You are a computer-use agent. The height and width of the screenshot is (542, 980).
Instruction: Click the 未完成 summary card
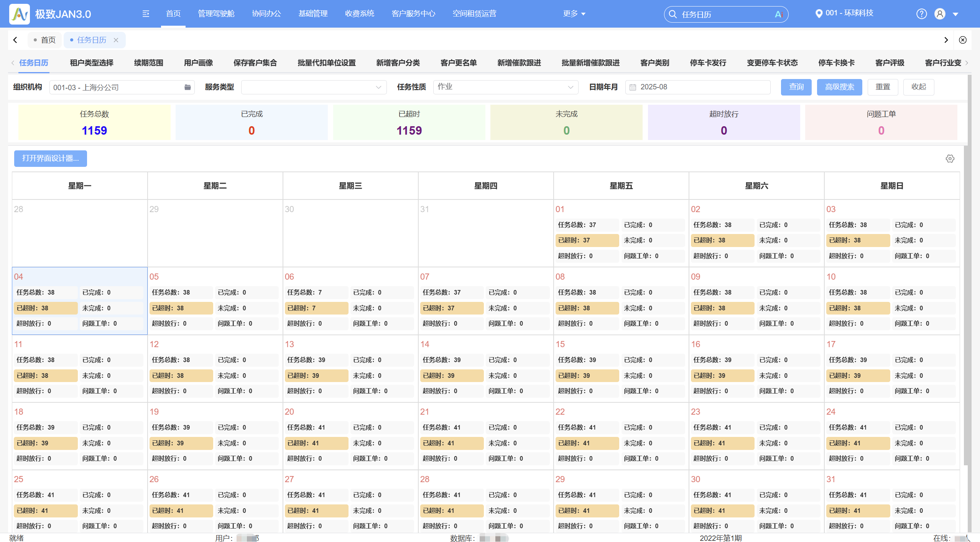click(566, 123)
